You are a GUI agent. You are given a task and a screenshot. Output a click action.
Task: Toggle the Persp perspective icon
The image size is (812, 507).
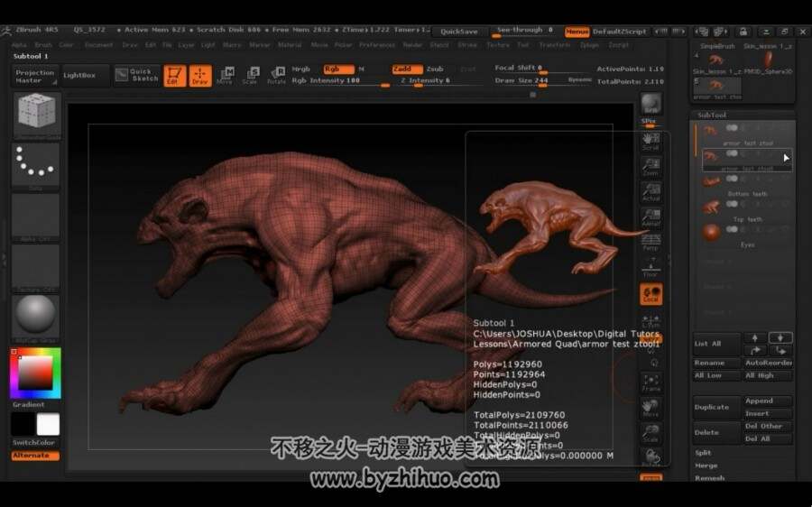651,242
